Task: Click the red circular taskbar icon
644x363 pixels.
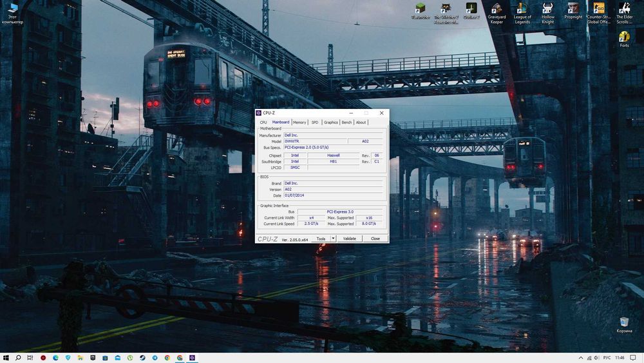Action: point(43,358)
